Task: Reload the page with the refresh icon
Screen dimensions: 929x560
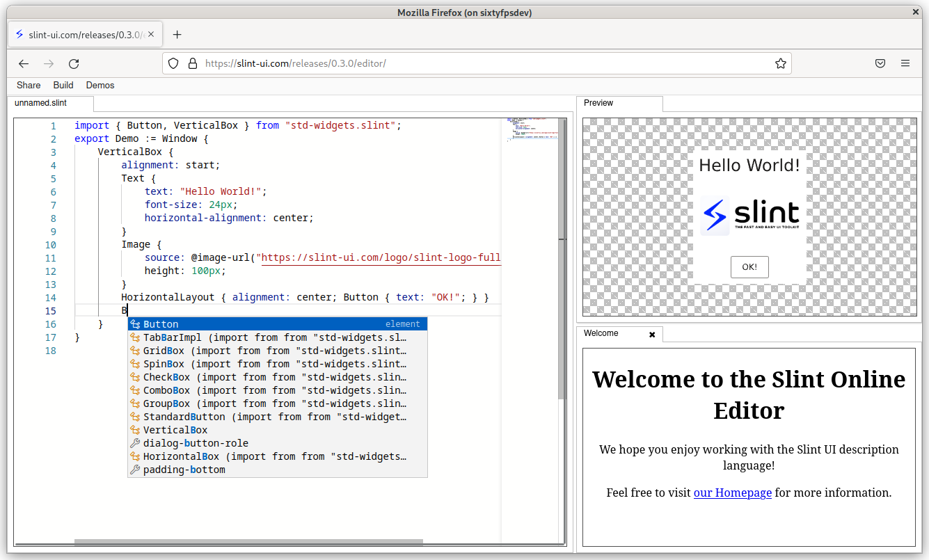Action: [74, 63]
